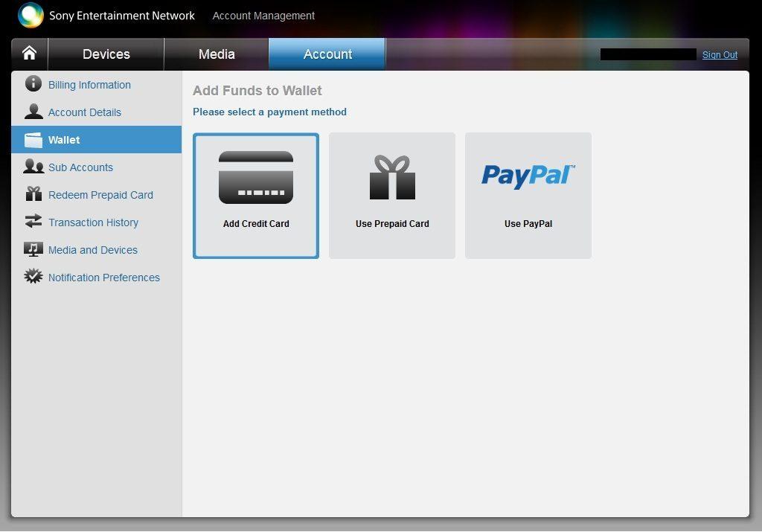Click the sidebar Redeem Prepaid Card gift icon
This screenshot has width=762, height=532.
[x=33, y=194]
